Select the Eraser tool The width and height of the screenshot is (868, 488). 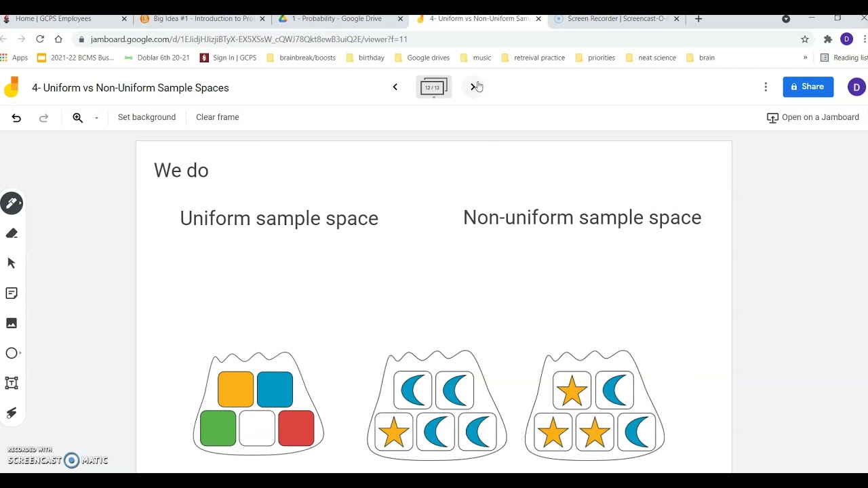pyautogui.click(x=12, y=233)
